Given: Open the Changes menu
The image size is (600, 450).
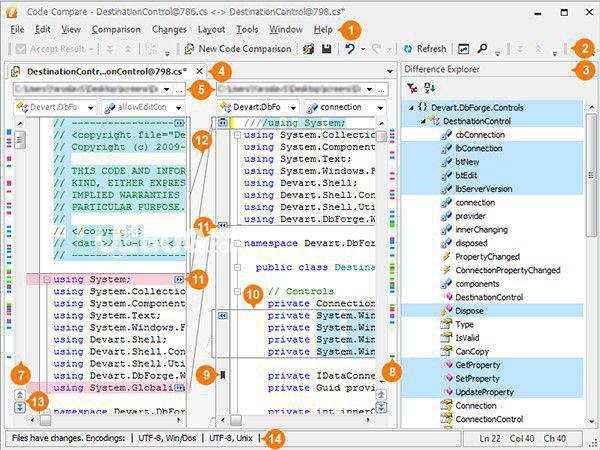Looking at the screenshot, I should point(169,29).
